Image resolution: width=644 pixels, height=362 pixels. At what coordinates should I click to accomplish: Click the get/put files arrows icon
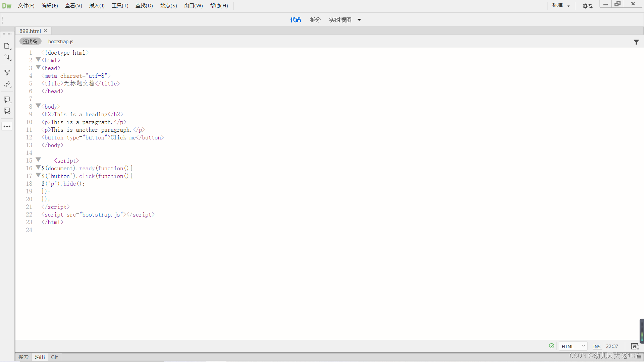[7, 57]
